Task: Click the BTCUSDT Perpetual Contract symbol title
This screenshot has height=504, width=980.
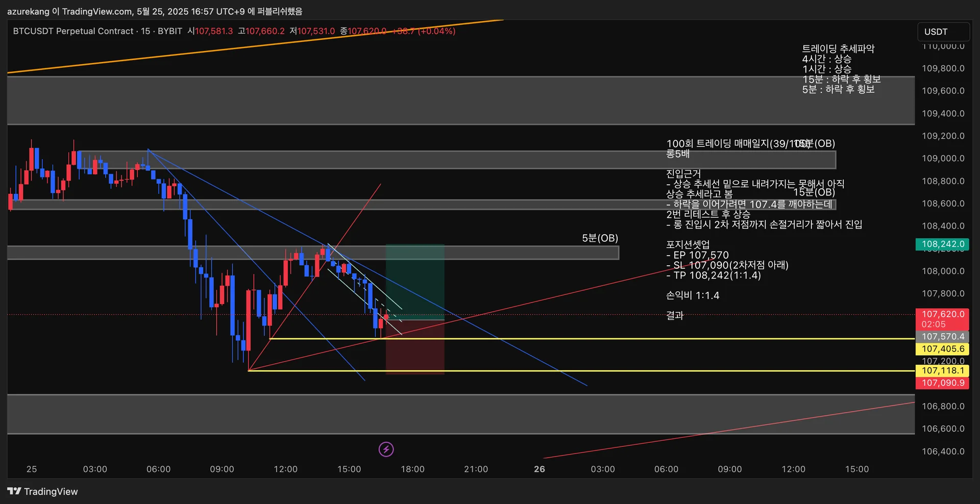Action: point(73,31)
